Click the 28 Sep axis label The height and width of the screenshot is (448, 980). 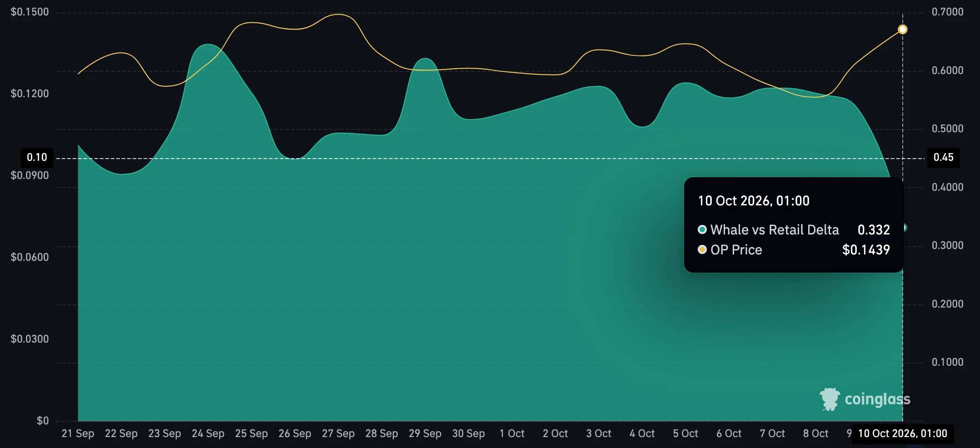382,433
